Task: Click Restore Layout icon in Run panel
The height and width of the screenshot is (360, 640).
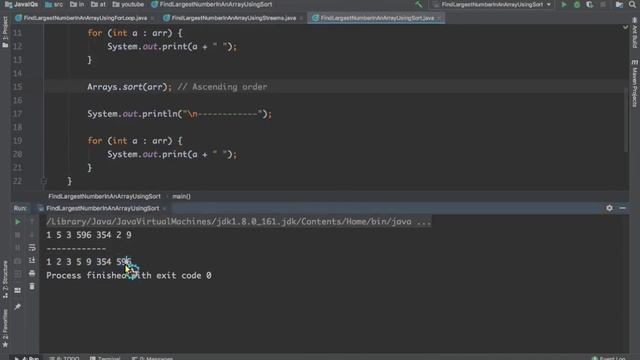Action: coord(18,291)
